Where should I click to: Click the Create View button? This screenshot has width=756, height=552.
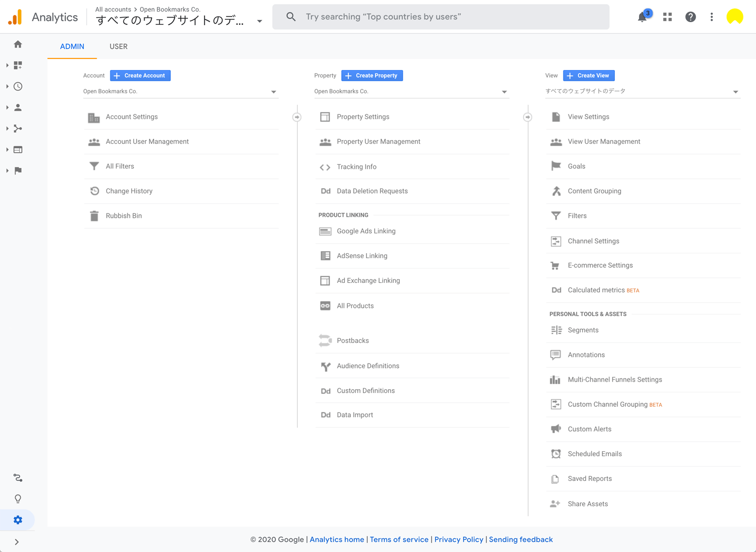pos(589,76)
